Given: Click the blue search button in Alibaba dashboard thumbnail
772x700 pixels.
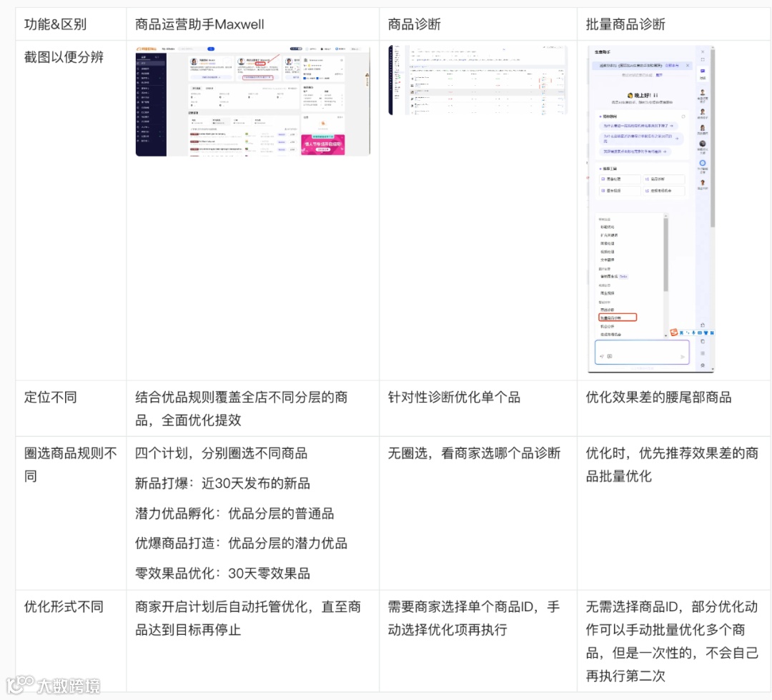Looking at the screenshot, I should tap(211, 49).
